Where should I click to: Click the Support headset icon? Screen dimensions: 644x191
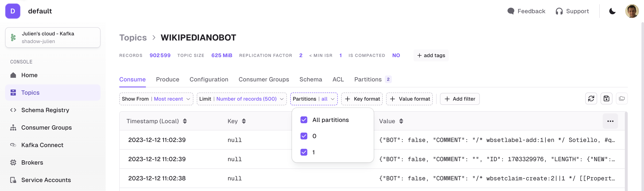pos(559,11)
